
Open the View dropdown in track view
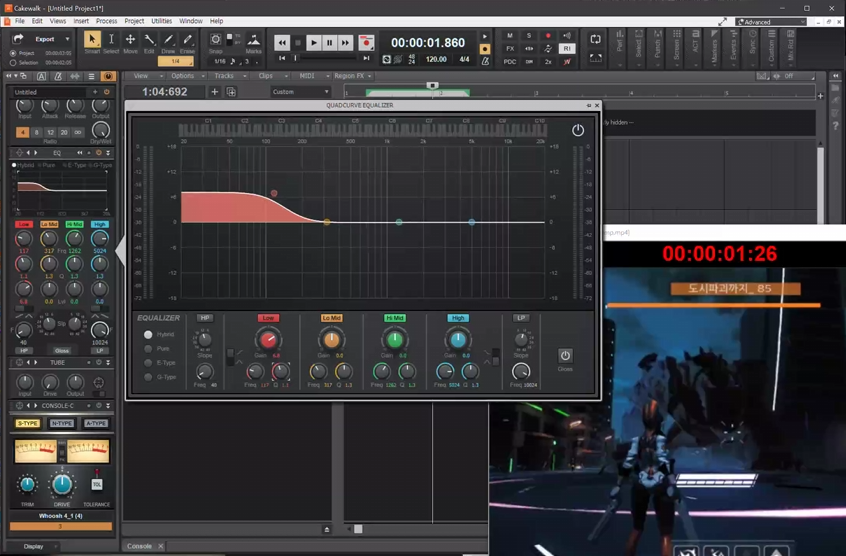(143, 76)
